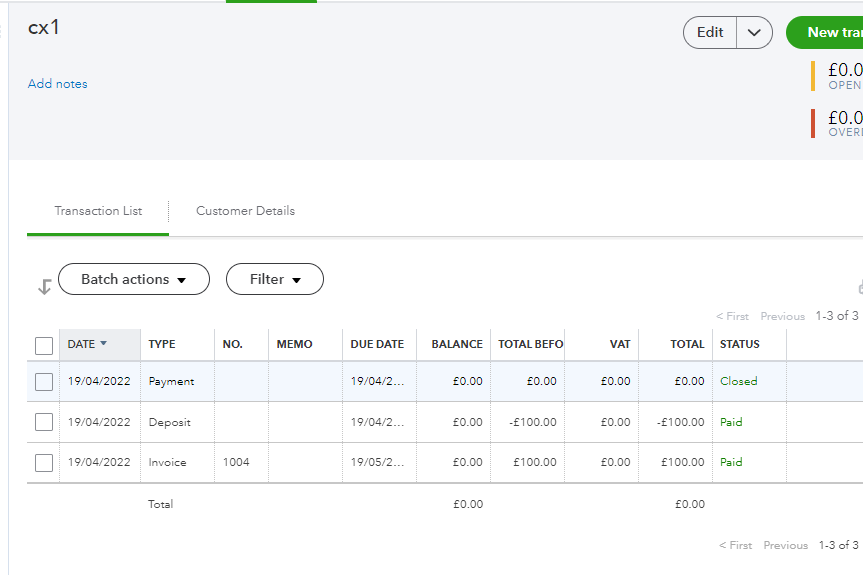Tick the Invoice 1004 row checkbox
The width and height of the screenshot is (863, 584).
pos(44,463)
